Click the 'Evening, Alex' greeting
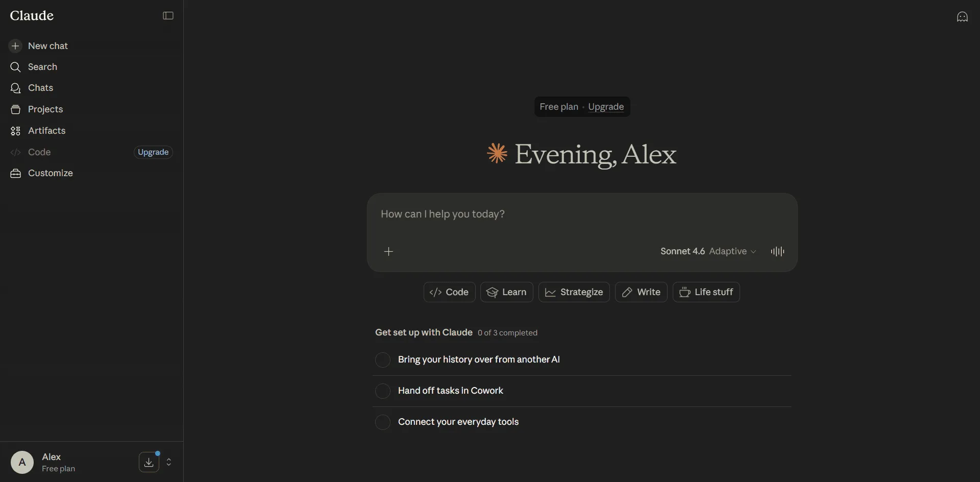Image resolution: width=980 pixels, height=482 pixels. (596, 154)
